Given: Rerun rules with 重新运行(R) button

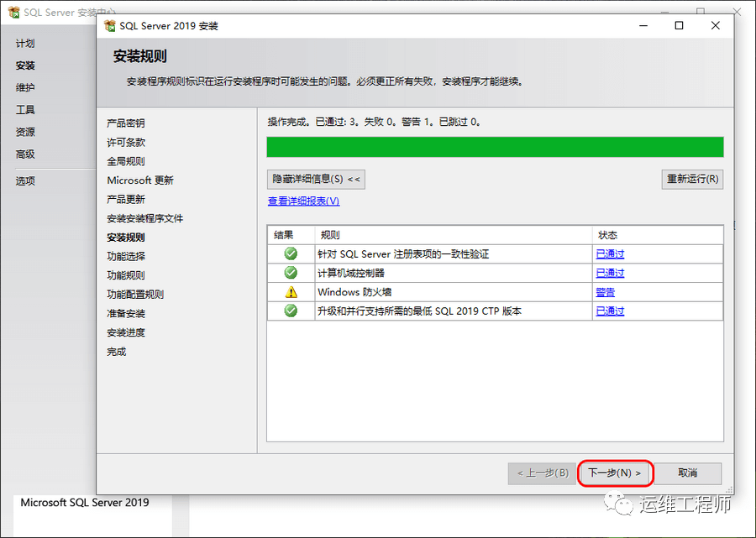Looking at the screenshot, I should 692,179.
